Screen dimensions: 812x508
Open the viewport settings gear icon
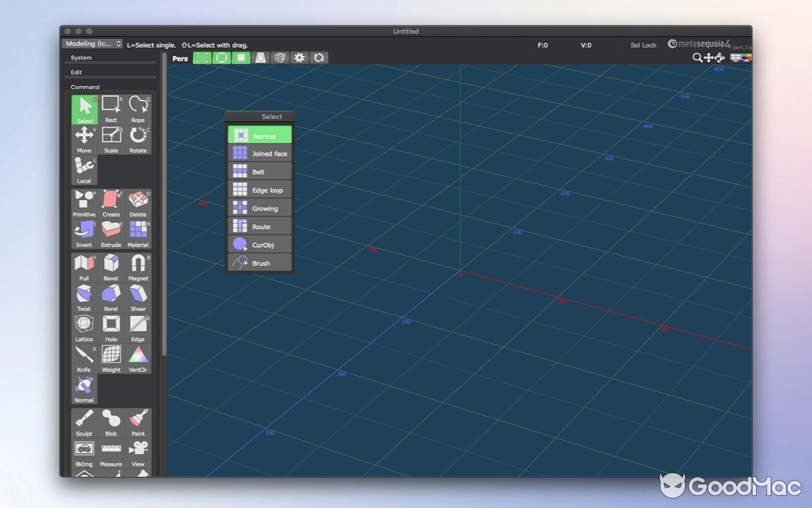[299, 58]
